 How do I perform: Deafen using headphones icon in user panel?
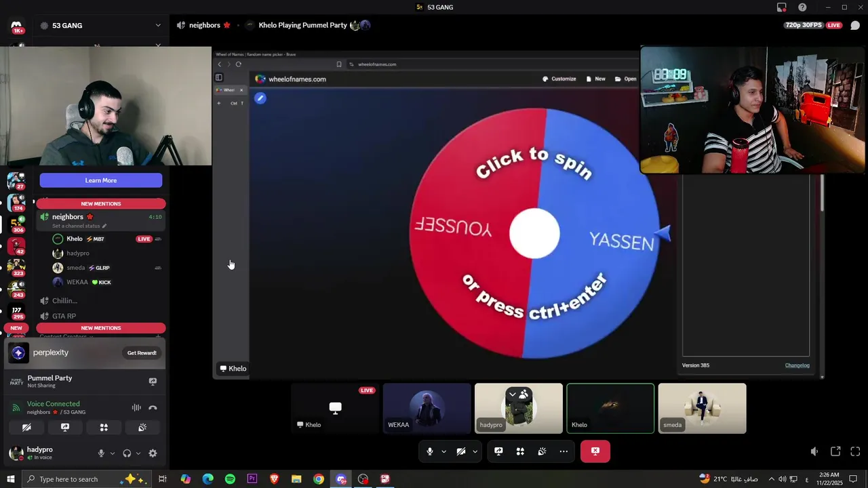pos(127,453)
